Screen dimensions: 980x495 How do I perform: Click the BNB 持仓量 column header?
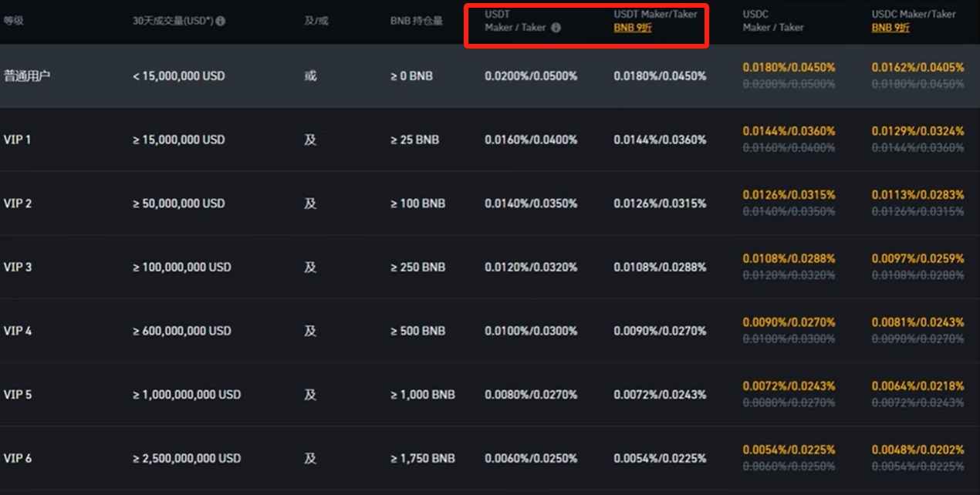click(417, 21)
